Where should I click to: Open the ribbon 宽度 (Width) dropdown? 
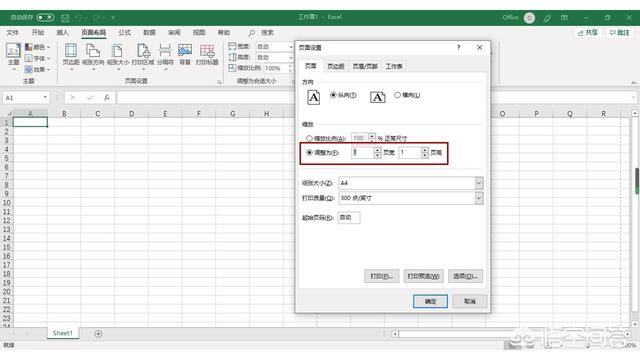291,47
